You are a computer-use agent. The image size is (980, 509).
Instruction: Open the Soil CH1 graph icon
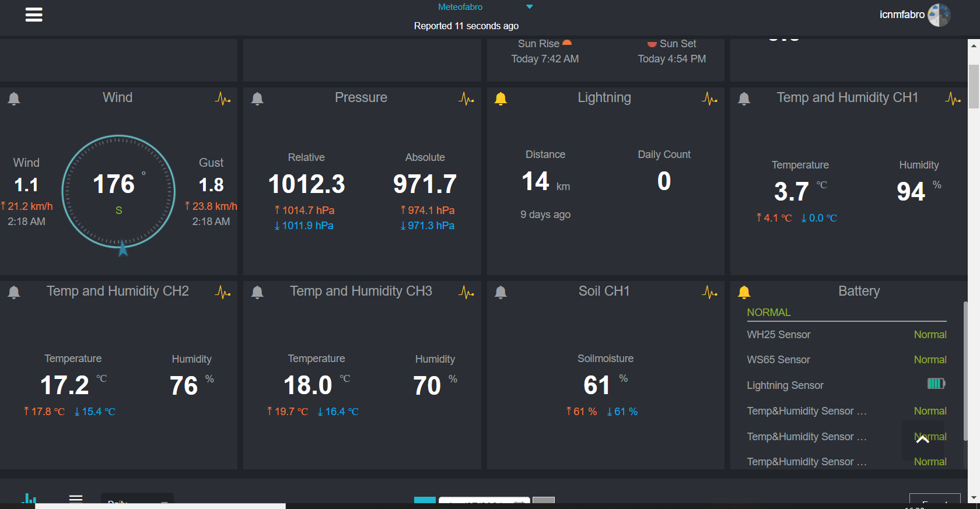[x=709, y=292]
